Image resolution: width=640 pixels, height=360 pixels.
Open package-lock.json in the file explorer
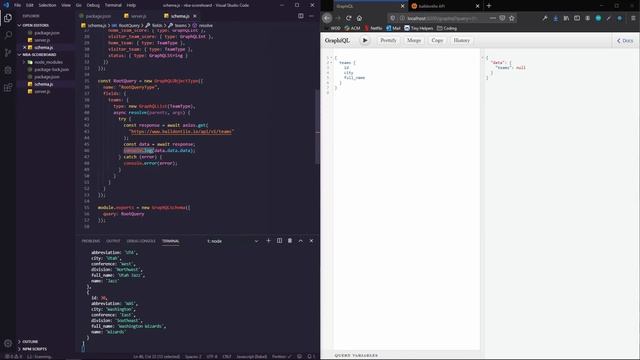pos(51,69)
